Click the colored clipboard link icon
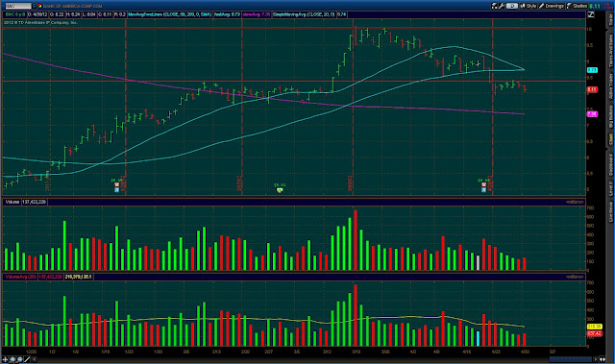615x364 pixels. click(39, 6)
